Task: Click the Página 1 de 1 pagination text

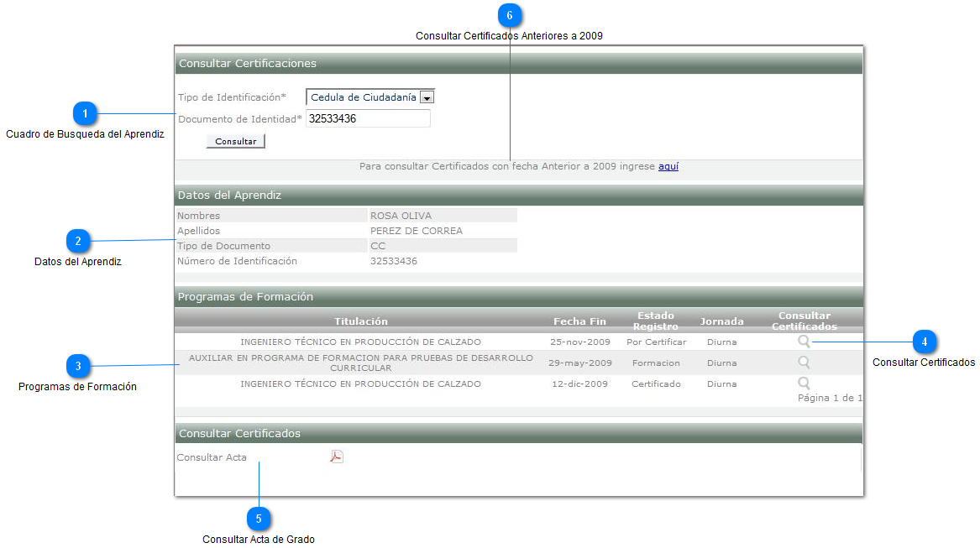Action: click(831, 397)
